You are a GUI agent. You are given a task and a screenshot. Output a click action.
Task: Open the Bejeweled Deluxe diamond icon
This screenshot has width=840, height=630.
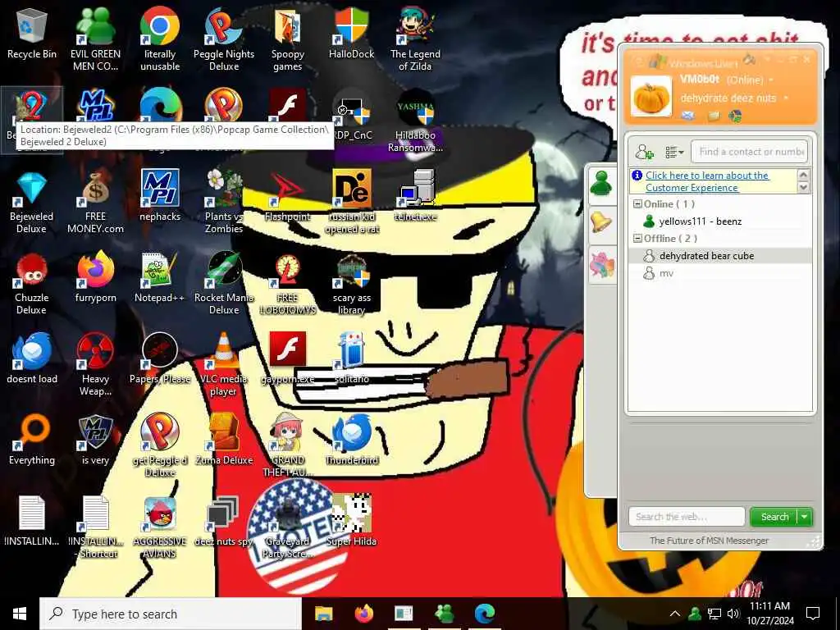pyautogui.click(x=32, y=203)
